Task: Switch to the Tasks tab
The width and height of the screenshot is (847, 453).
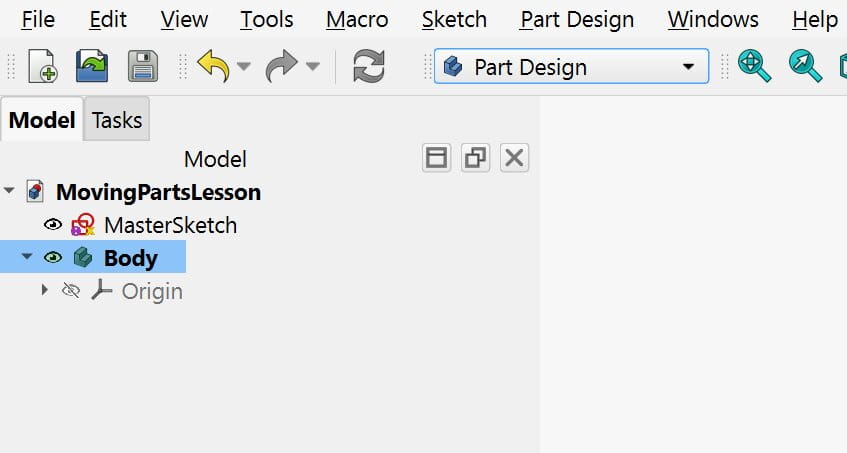Action: pyautogui.click(x=117, y=121)
